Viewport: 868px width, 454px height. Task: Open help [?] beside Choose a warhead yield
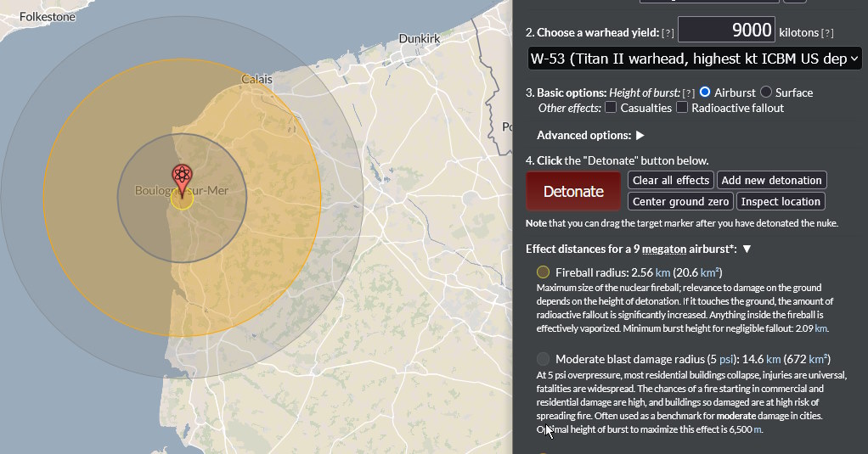pos(668,33)
